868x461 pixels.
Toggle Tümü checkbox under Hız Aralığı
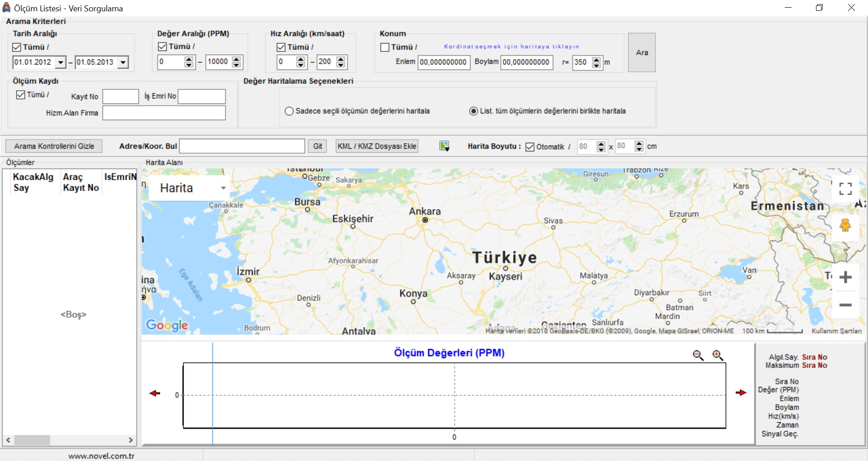[281, 47]
